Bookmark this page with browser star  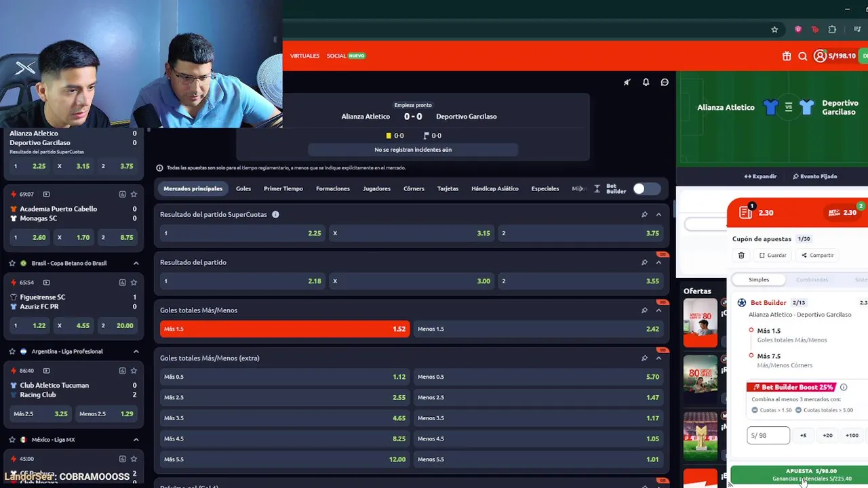tap(774, 29)
